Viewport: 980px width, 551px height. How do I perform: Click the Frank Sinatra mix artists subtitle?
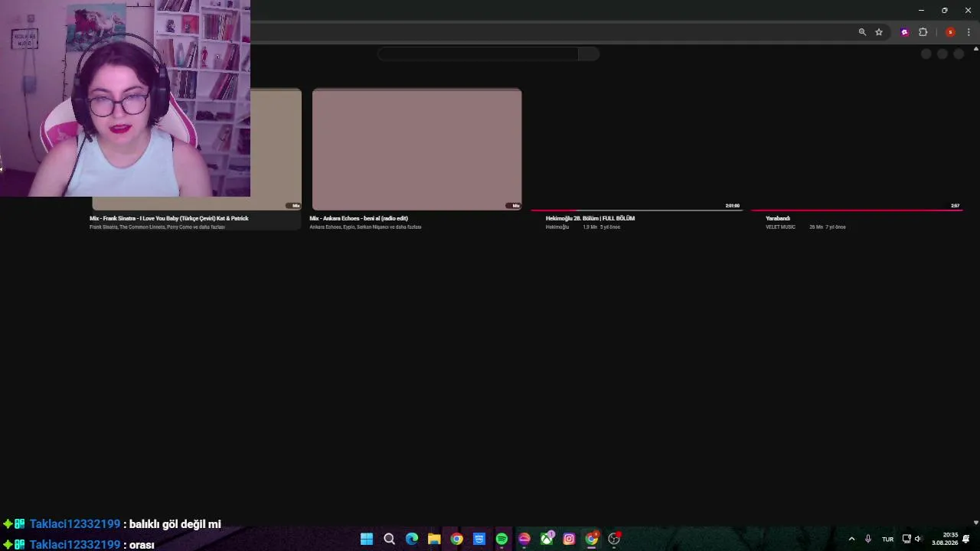point(157,227)
